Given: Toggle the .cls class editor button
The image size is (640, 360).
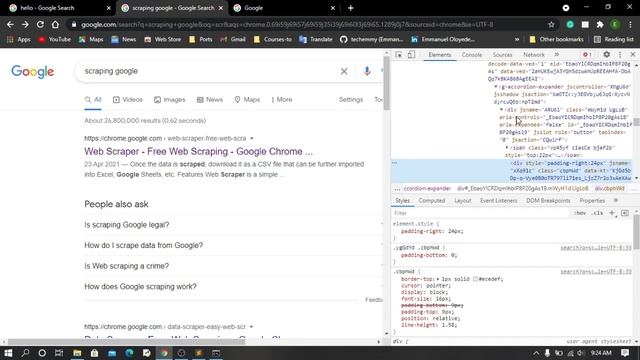Looking at the screenshot, I should point(597,213).
